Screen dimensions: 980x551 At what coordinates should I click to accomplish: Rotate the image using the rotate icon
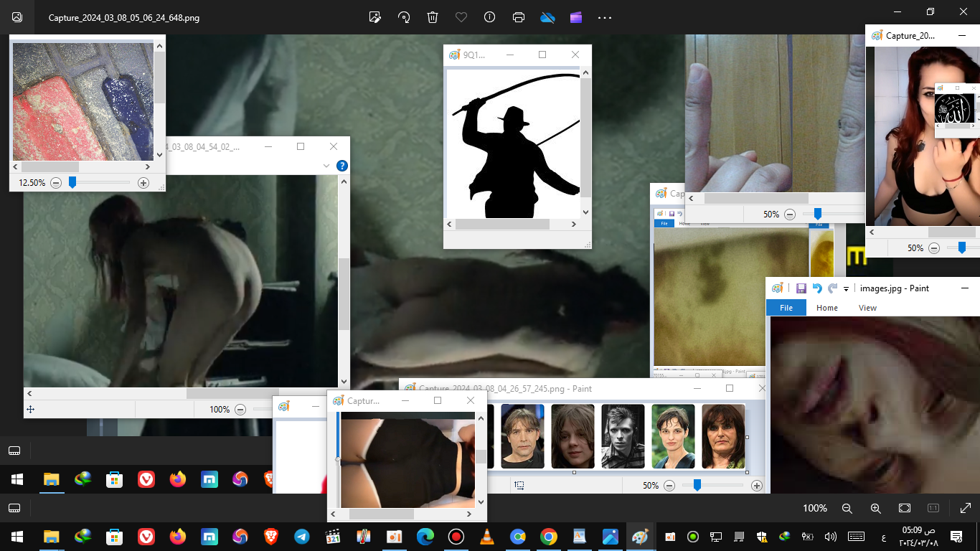point(404,17)
